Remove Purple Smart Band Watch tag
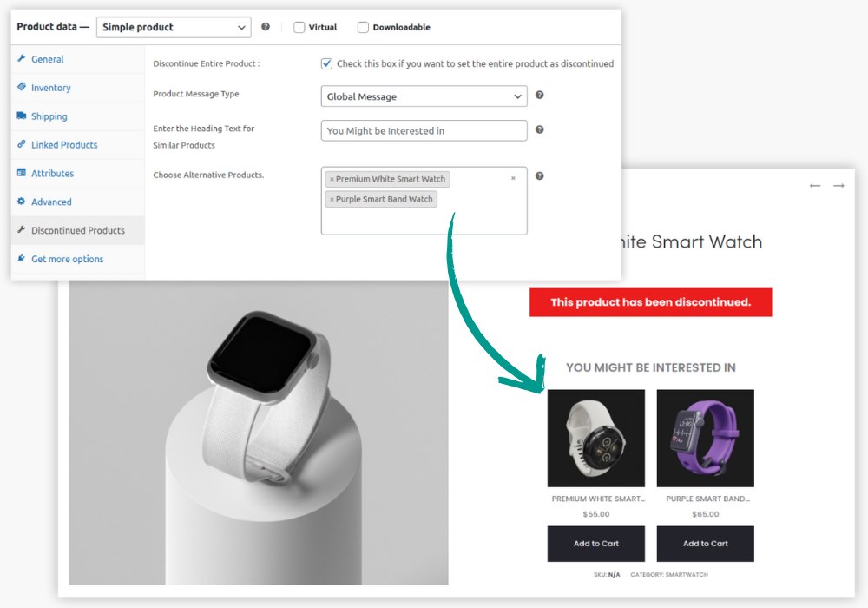Image resolution: width=868 pixels, height=608 pixels. click(332, 200)
